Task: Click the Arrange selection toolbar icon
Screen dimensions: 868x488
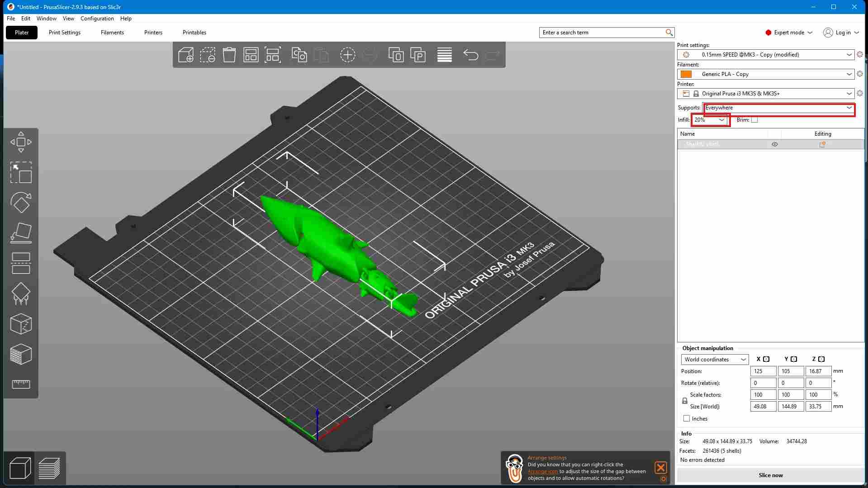Action: pos(273,55)
